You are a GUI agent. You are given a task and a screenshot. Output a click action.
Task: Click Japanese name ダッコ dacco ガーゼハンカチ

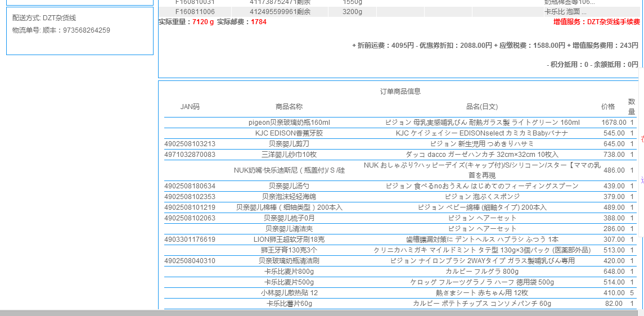[482, 154]
